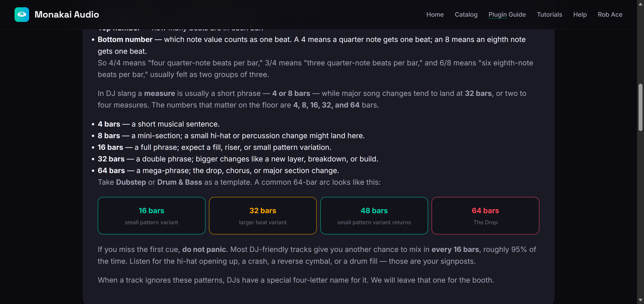Select the 48 bars card
Screen dimensions: 644x304
pyautogui.click(x=374, y=216)
